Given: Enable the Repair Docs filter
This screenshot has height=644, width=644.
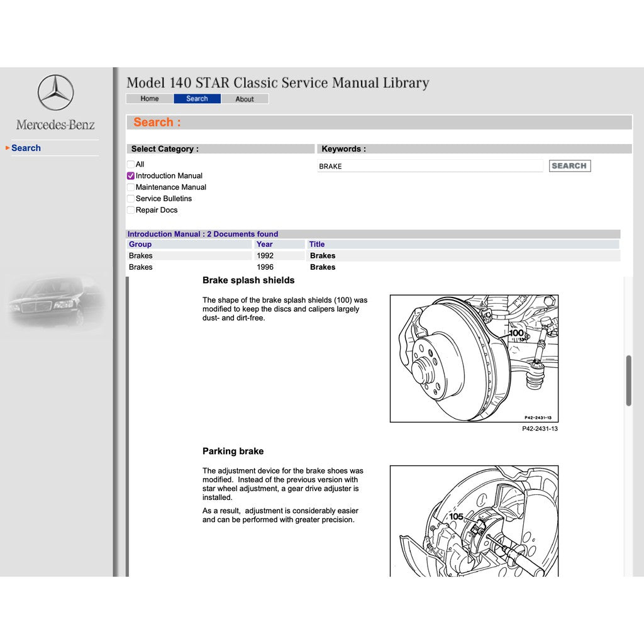Looking at the screenshot, I should tap(130, 209).
